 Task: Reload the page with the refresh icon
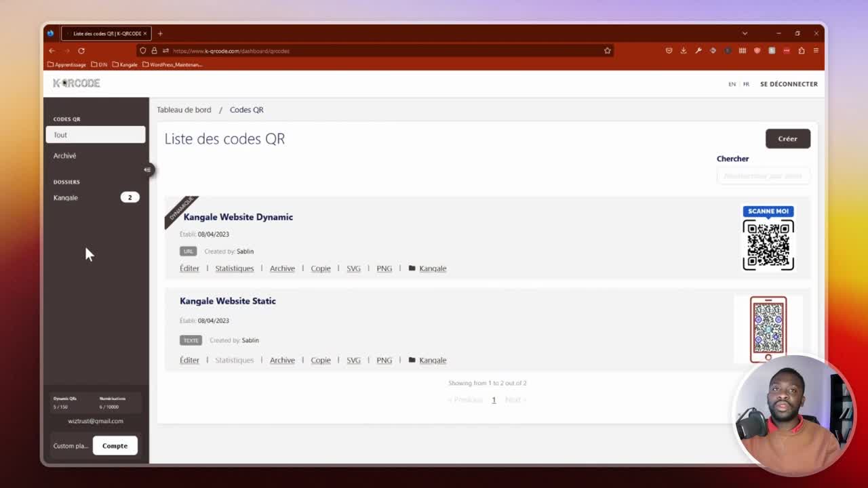[x=81, y=51]
